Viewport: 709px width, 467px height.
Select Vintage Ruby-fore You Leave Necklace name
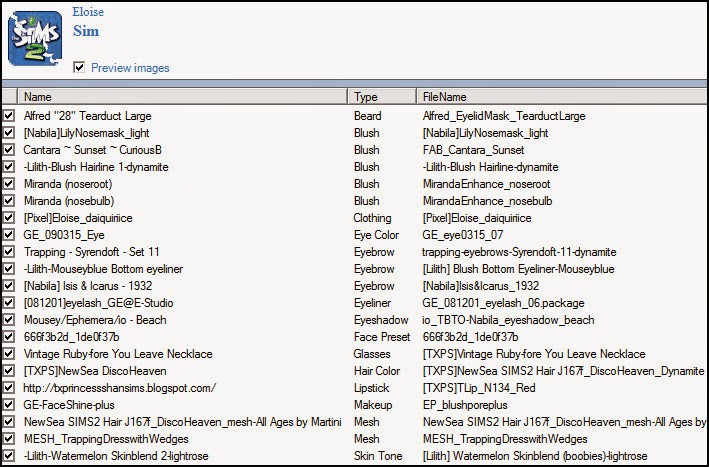(118, 354)
